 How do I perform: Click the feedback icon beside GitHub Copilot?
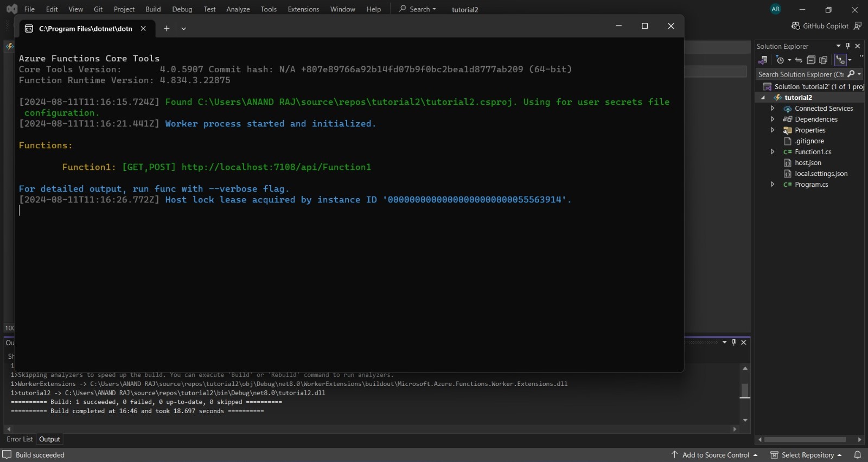[x=858, y=26]
